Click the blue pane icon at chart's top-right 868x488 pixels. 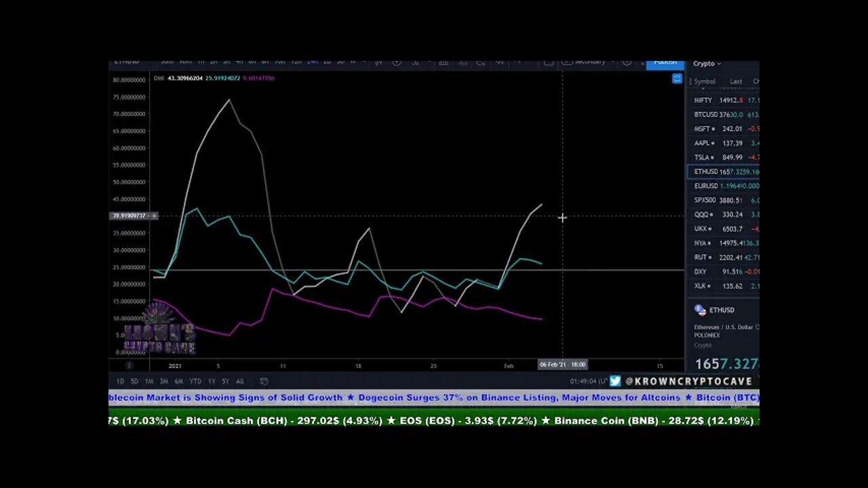pyautogui.click(x=676, y=79)
